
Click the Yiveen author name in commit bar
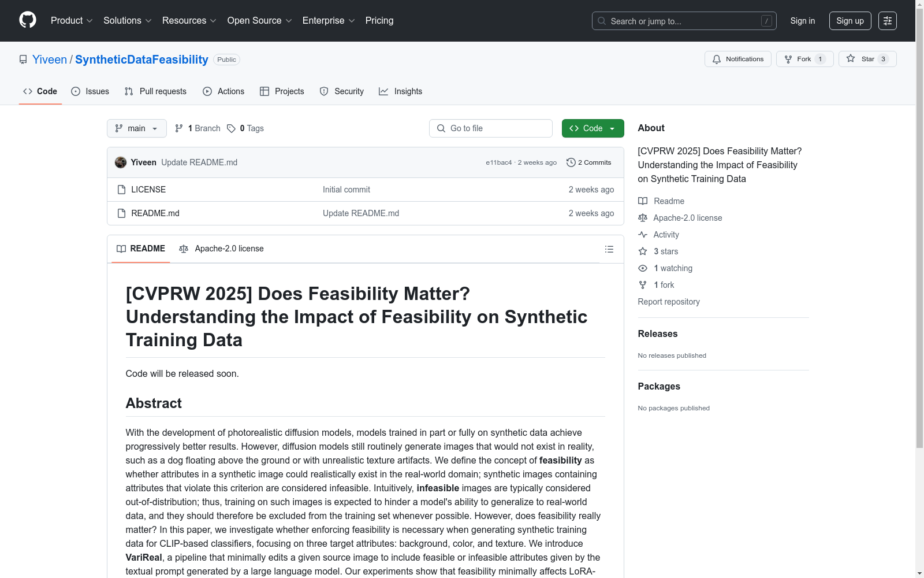(143, 162)
